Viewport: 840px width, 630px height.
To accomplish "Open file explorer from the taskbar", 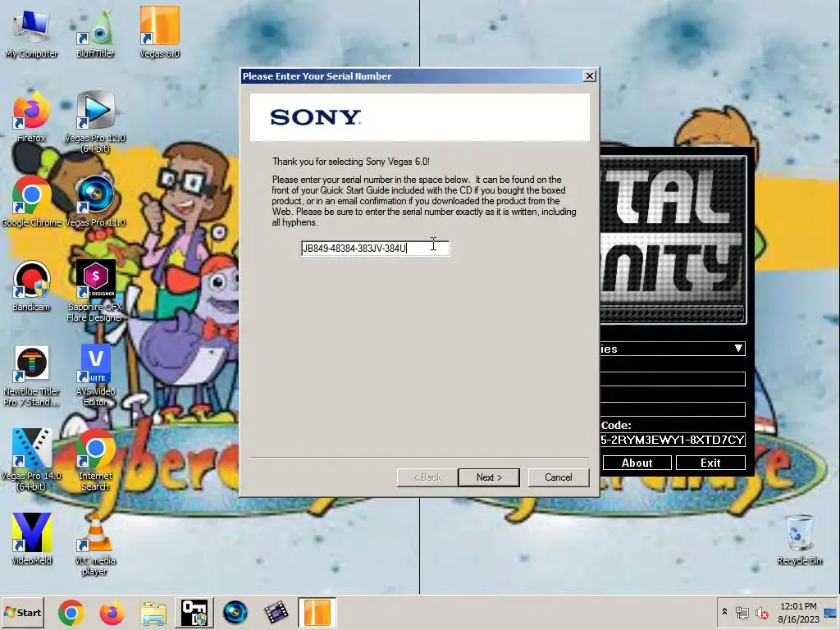I will [153, 612].
